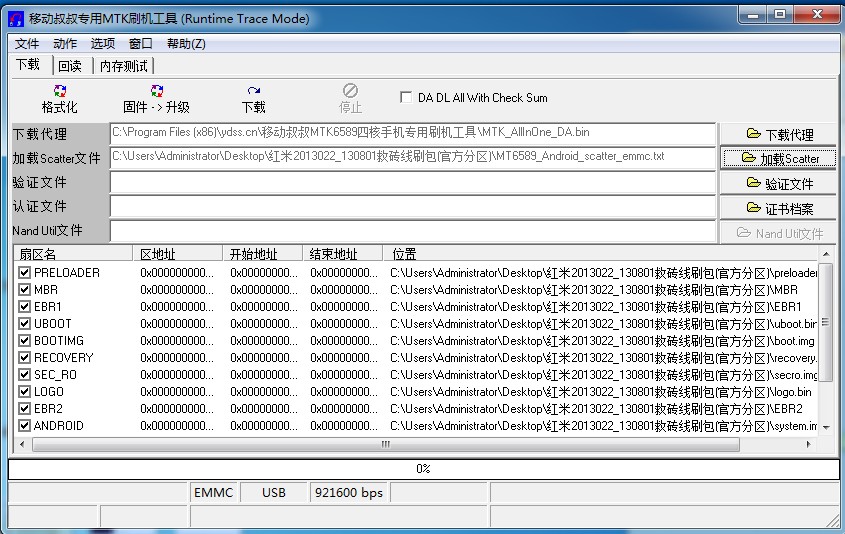Image resolution: width=845 pixels, height=534 pixels.
Task: Toggle the UBOOT partition checkbox
Action: (x=24, y=324)
